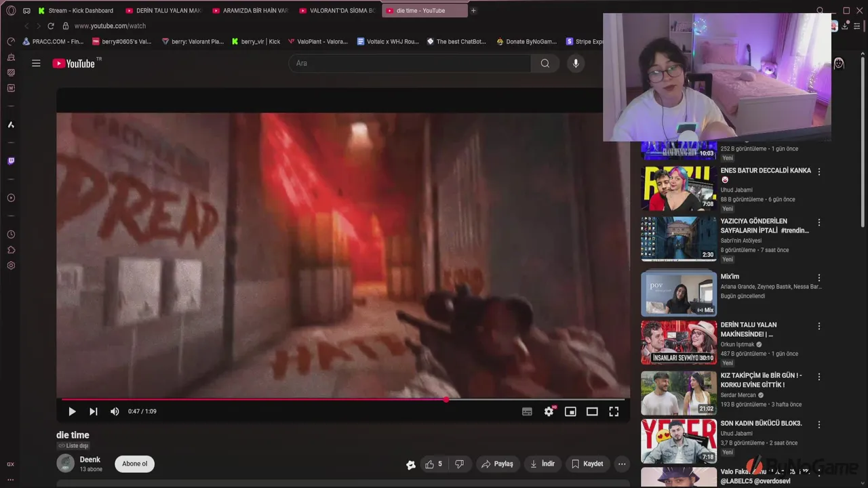Open the sidebar player icon
Screen dimensions: 868x488
(11, 198)
